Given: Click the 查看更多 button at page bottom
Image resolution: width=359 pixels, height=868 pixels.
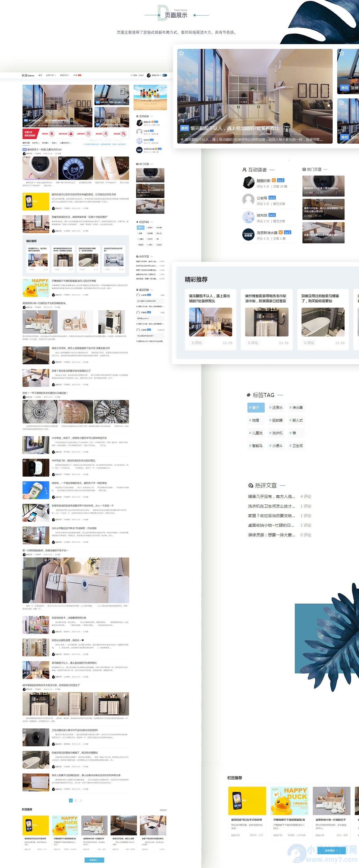Looking at the screenshot, I should pyautogui.click(x=94, y=860).
